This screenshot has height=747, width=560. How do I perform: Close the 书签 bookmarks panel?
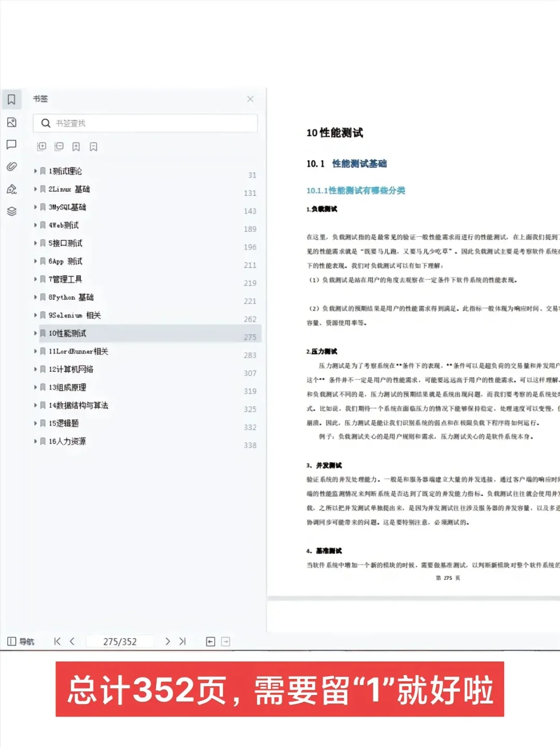pyautogui.click(x=250, y=99)
